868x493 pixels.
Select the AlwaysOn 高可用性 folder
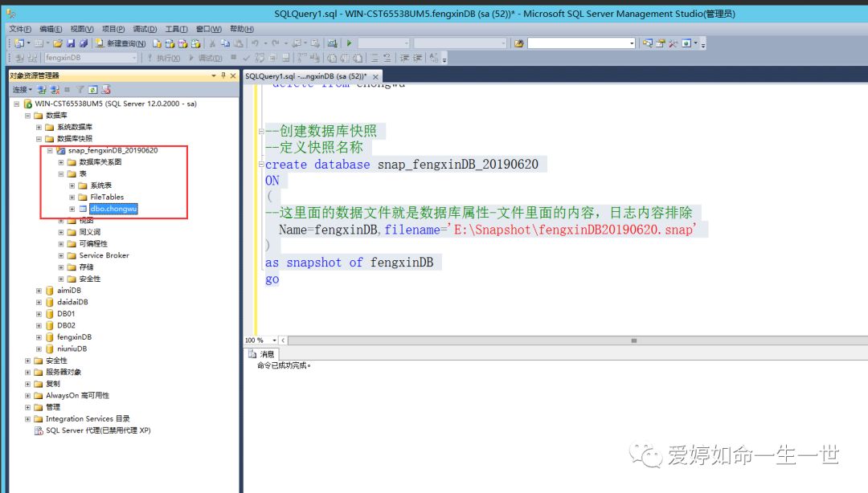click(77, 396)
